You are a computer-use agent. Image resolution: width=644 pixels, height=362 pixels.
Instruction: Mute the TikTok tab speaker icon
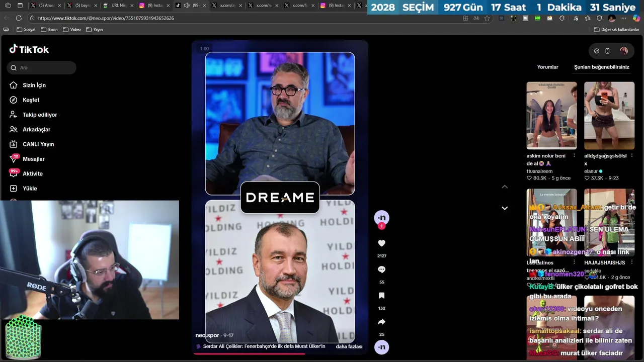tap(187, 6)
